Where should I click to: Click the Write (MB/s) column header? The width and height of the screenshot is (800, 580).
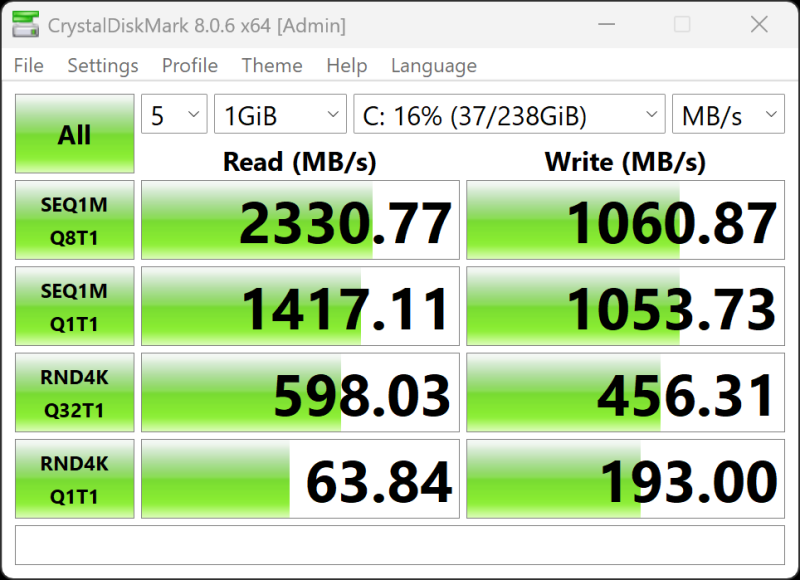[625, 162]
